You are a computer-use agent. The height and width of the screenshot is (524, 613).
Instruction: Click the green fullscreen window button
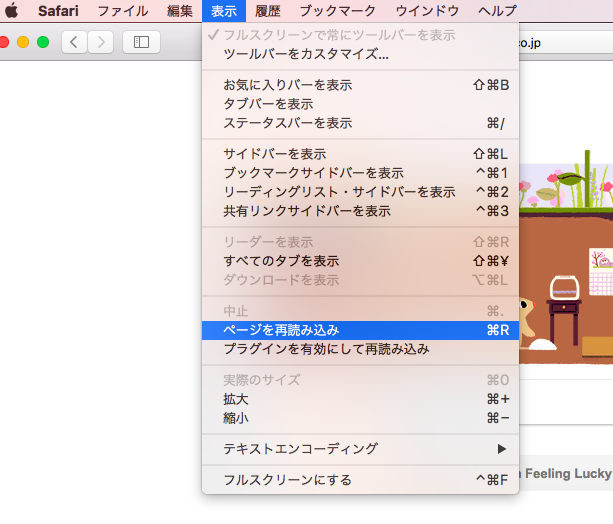(43, 42)
